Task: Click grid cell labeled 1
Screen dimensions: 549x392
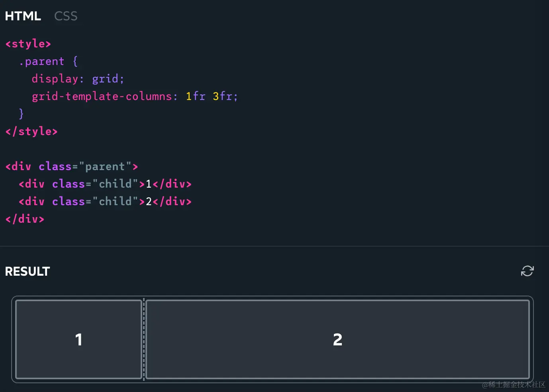Action: pyautogui.click(x=79, y=339)
